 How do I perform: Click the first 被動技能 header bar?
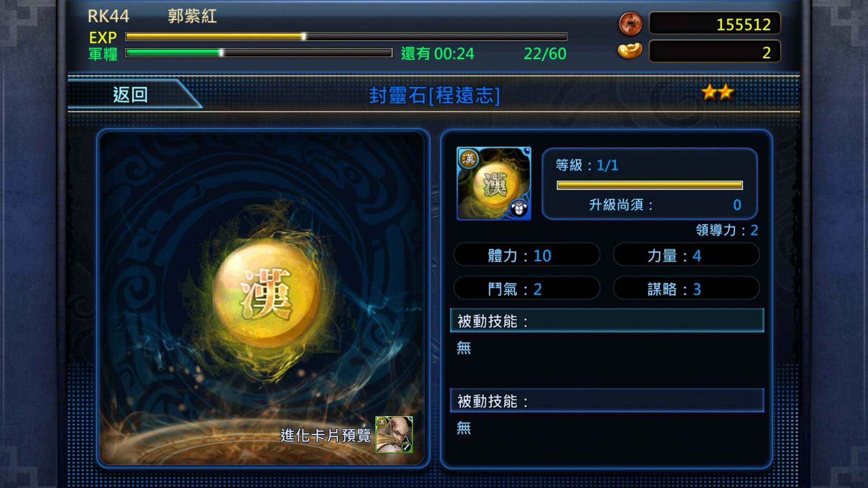pos(607,321)
